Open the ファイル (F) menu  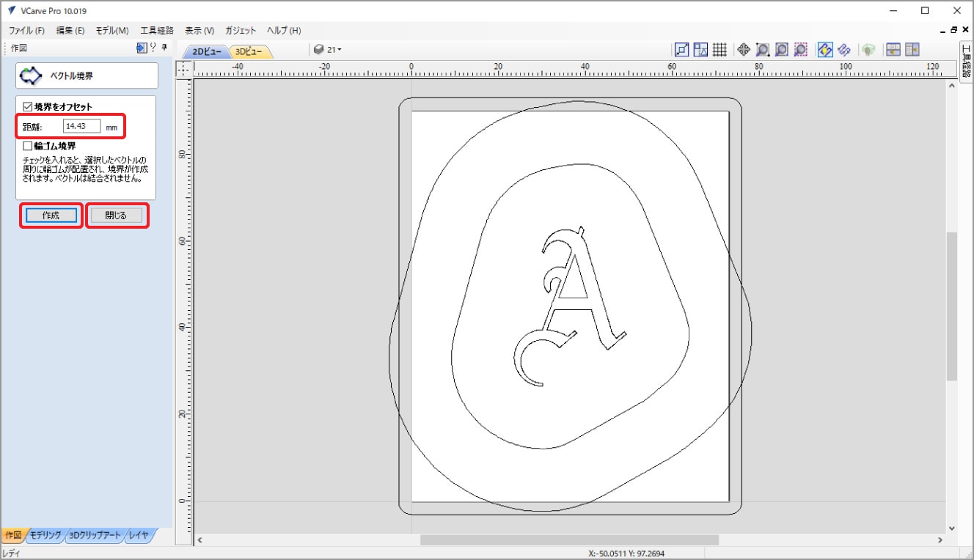[26, 30]
